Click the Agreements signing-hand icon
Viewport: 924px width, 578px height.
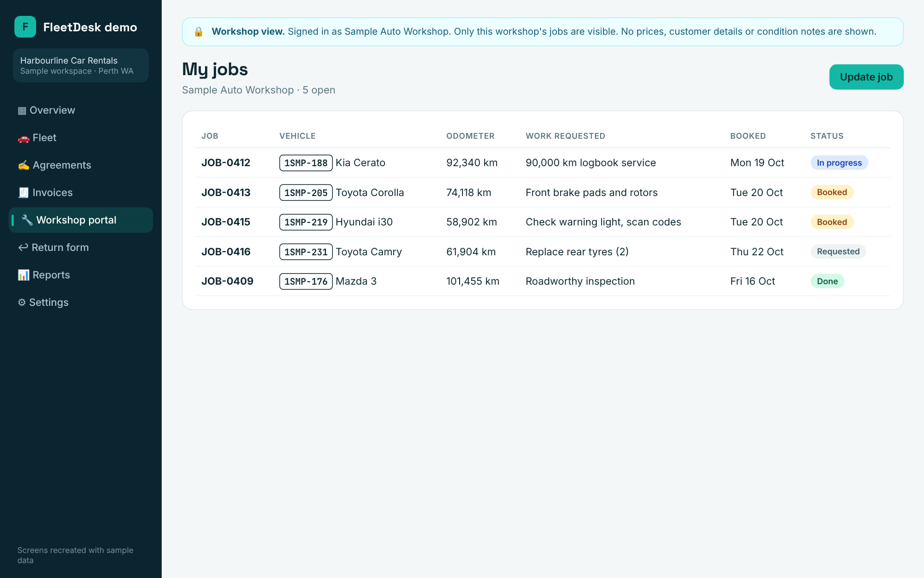tap(24, 165)
